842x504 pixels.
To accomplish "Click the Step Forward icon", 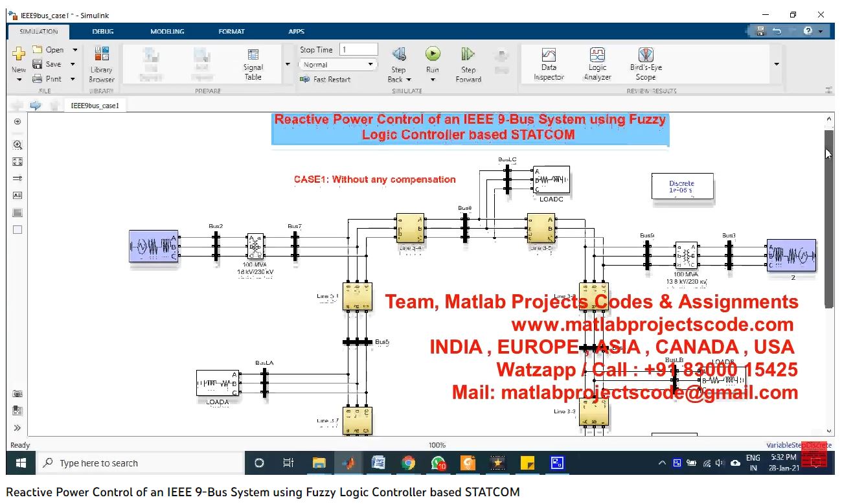I will (x=468, y=54).
